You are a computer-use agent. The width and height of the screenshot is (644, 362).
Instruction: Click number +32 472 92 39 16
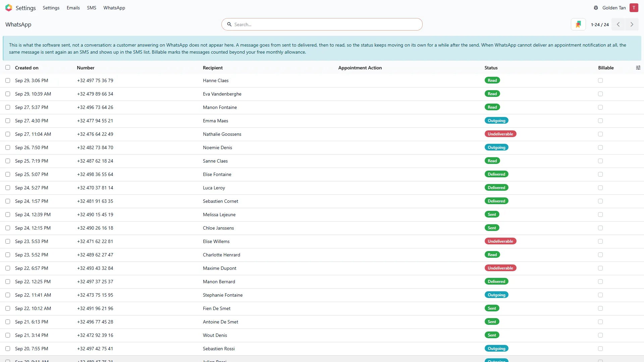point(95,335)
